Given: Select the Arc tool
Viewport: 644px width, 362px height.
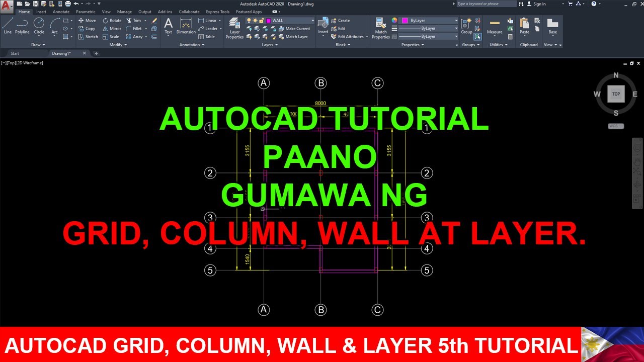Looking at the screenshot, I should (54, 26).
